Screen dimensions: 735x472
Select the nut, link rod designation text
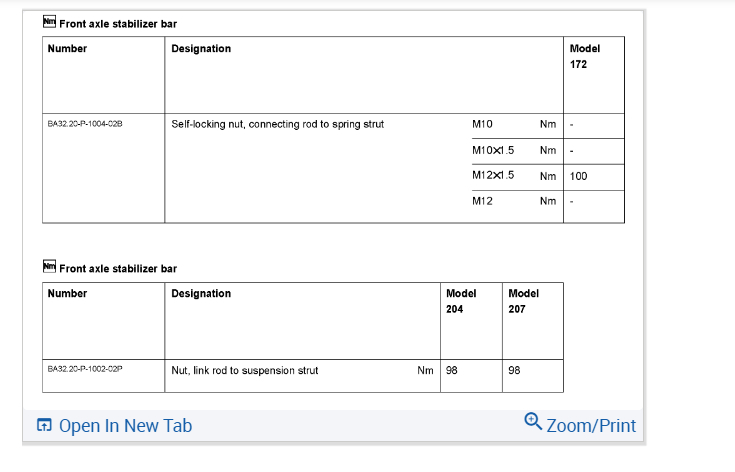[245, 370]
